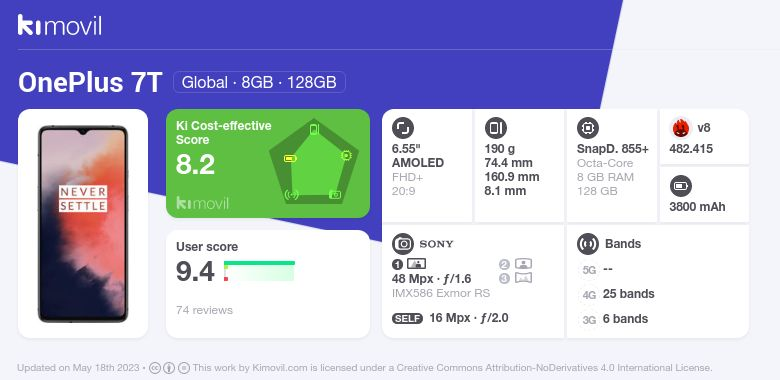The width and height of the screenshot is (780, 380).
Task: Select the number 2 secondary camera indicator
Action: click(504, 264)
